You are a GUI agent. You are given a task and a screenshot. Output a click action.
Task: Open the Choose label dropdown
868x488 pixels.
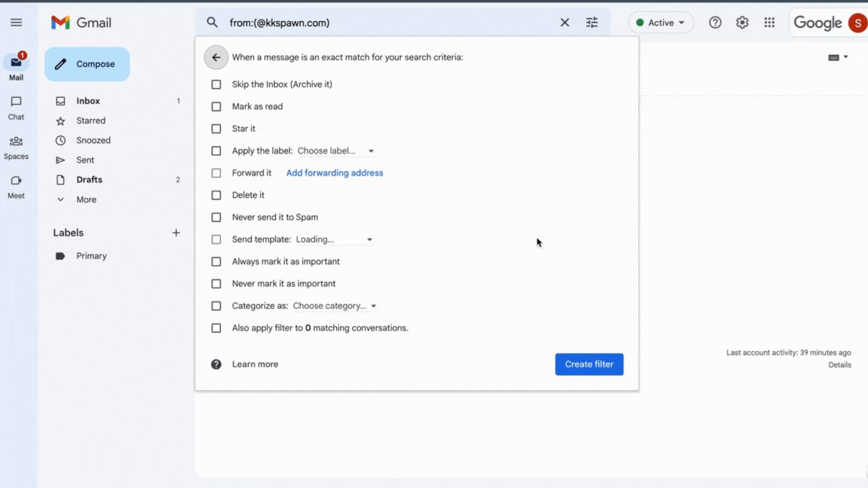(336, 151)
